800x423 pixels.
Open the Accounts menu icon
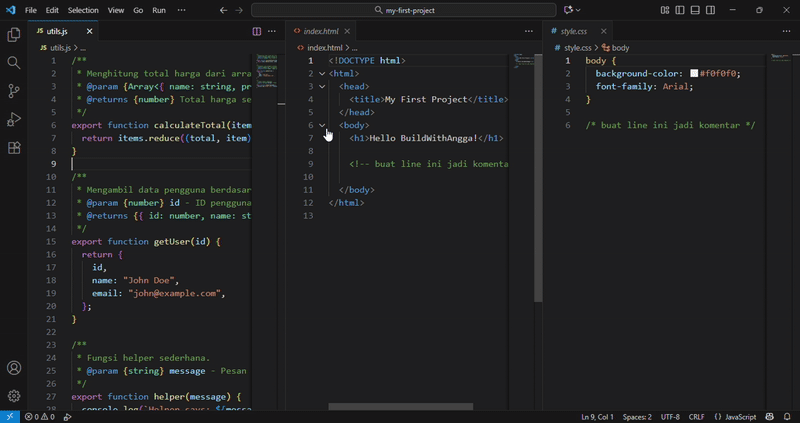pyautogui.click(x=14, y=368)
